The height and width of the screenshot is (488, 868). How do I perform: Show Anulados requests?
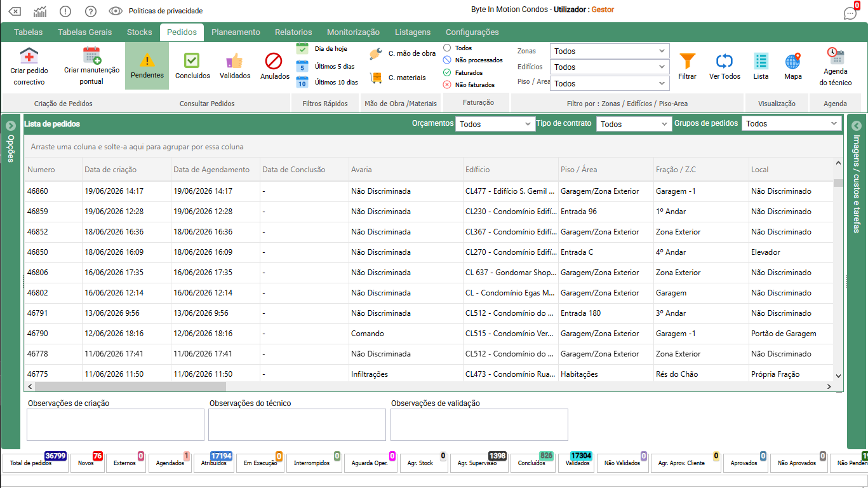(x=274, y=61)
